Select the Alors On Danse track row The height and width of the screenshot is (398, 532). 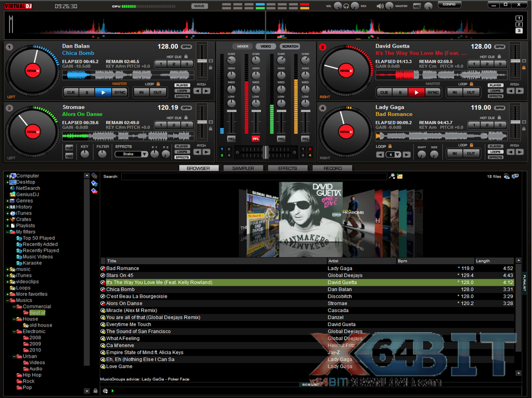pos(307,303)
